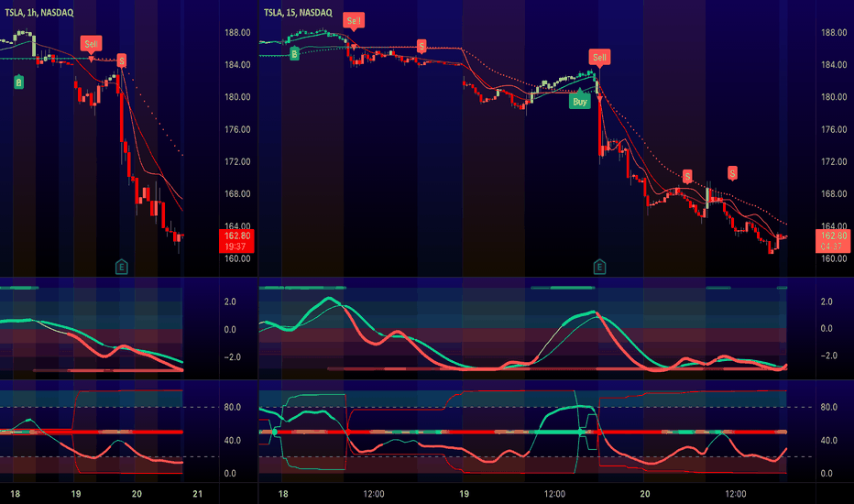The width and height of the screenshot is (854, 504).
Task: Click 160.00 on the 15-minute chart price axis
Action: [834, 258]
